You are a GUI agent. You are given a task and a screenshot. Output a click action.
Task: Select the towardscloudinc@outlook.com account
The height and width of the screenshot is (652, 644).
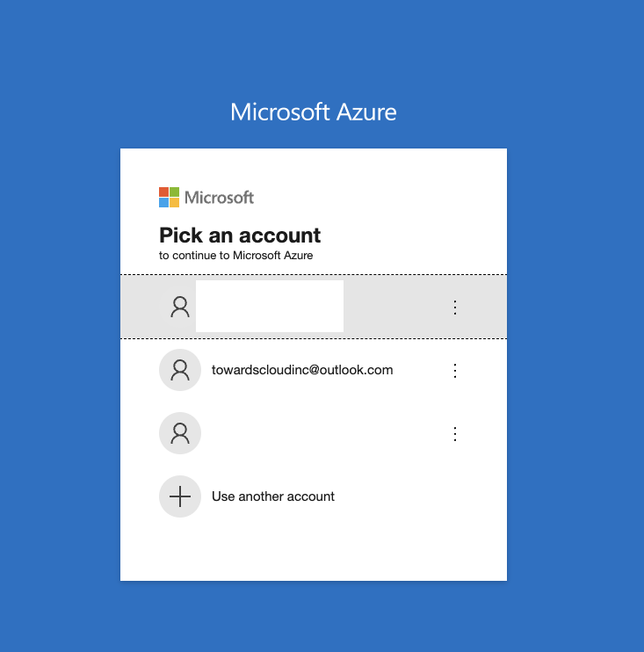point(314,370)
